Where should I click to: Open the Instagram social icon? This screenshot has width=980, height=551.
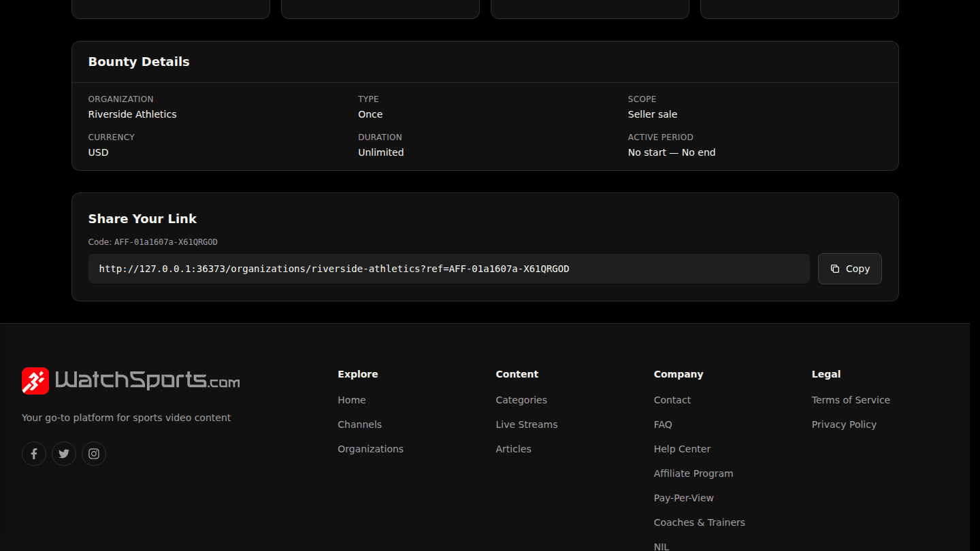(94, 454)
